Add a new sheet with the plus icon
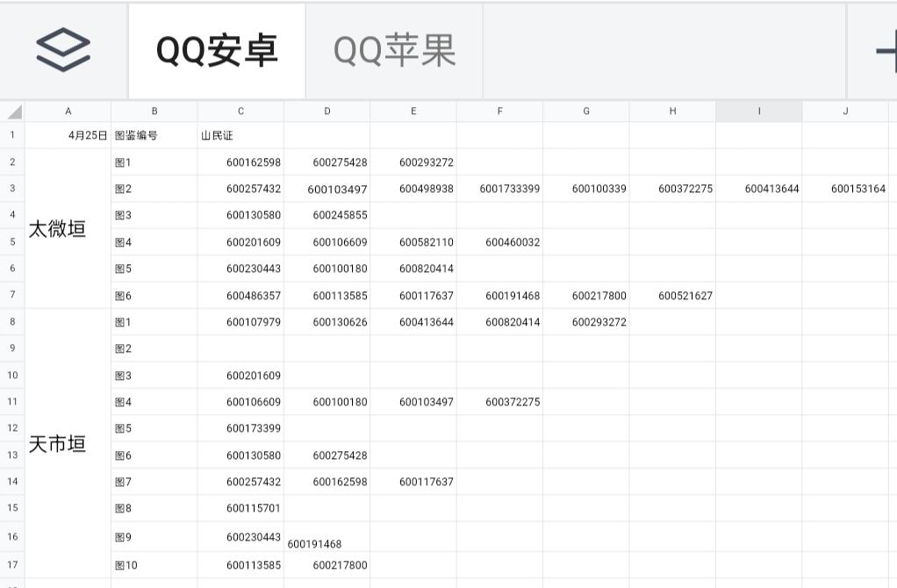The height and width of the screenshot is (588, 897). (x=886, y=51)
